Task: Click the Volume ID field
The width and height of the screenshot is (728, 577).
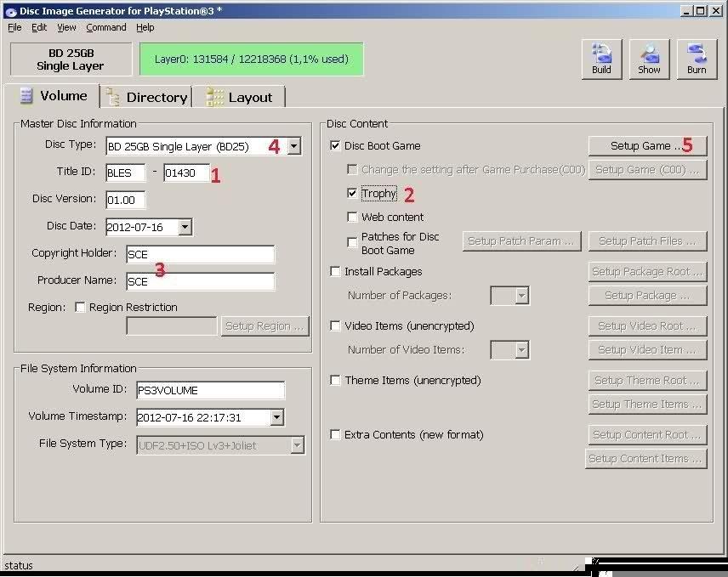Action: coord(210,391)
